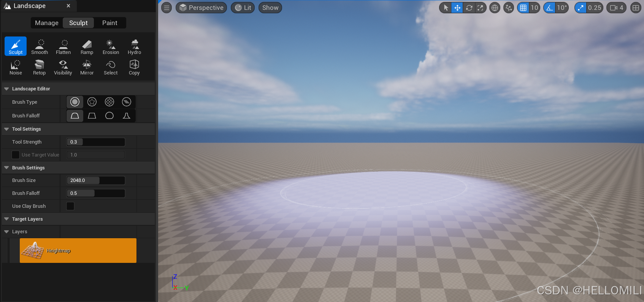Activate the rotate gizmo mode
The image size is (644, 302).
point(469,8)
